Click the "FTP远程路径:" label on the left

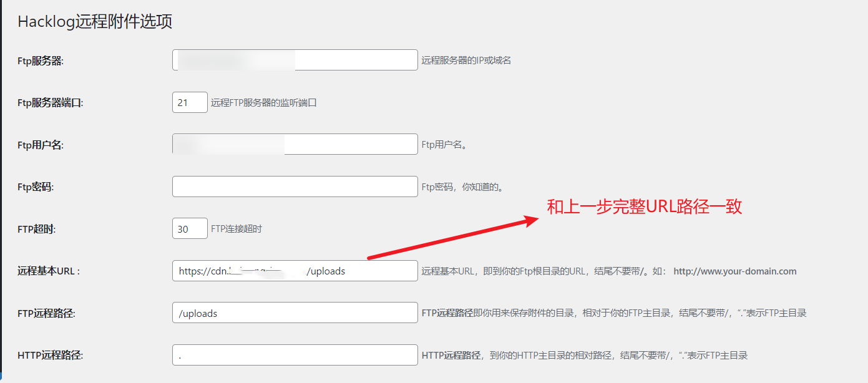tap(46, 314)
